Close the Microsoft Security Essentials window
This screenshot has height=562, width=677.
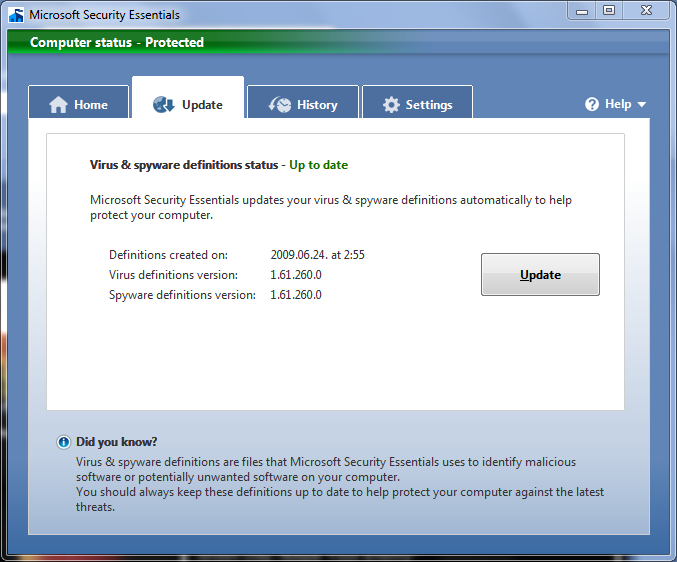646,11
